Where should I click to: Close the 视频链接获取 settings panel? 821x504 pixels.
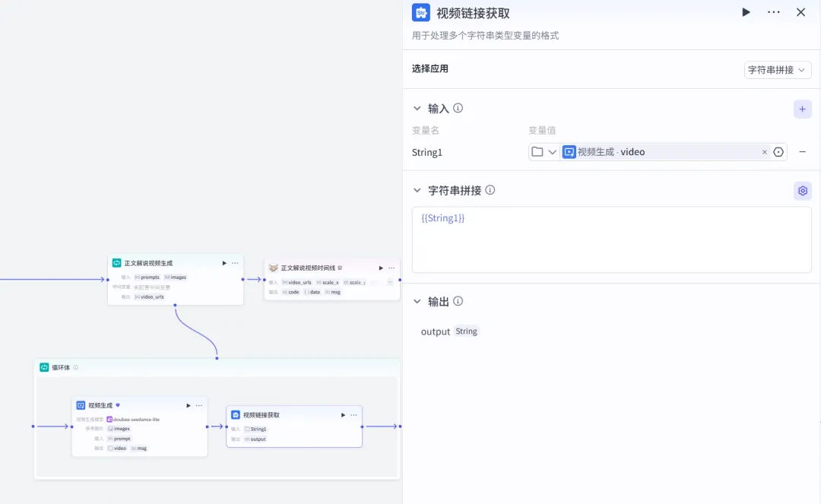coord(800,12)
